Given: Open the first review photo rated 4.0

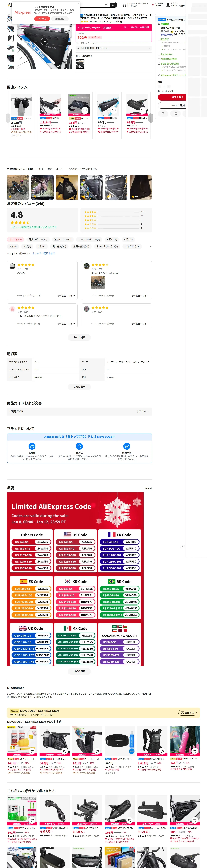Looking at the screenshot, I should point(18,187).
